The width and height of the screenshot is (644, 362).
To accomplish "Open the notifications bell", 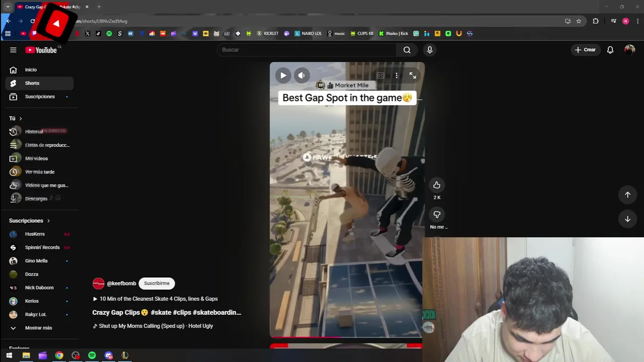I will (x=610, y=50).
